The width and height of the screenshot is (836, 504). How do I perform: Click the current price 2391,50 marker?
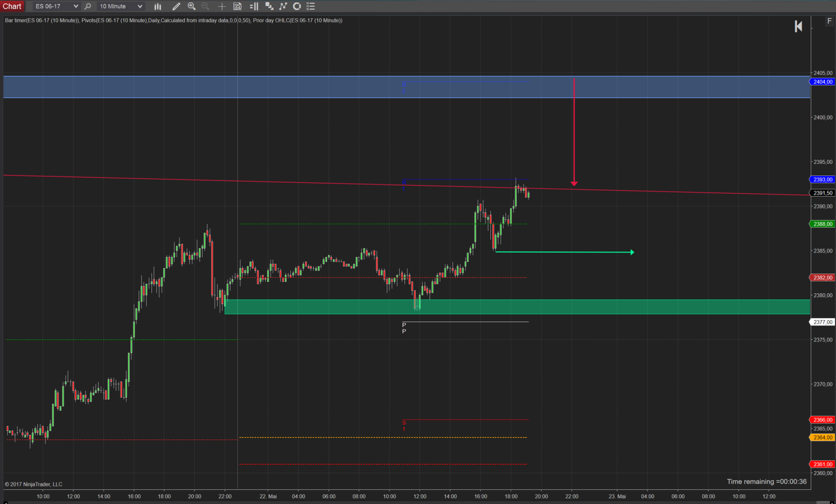tap(822, 193)
